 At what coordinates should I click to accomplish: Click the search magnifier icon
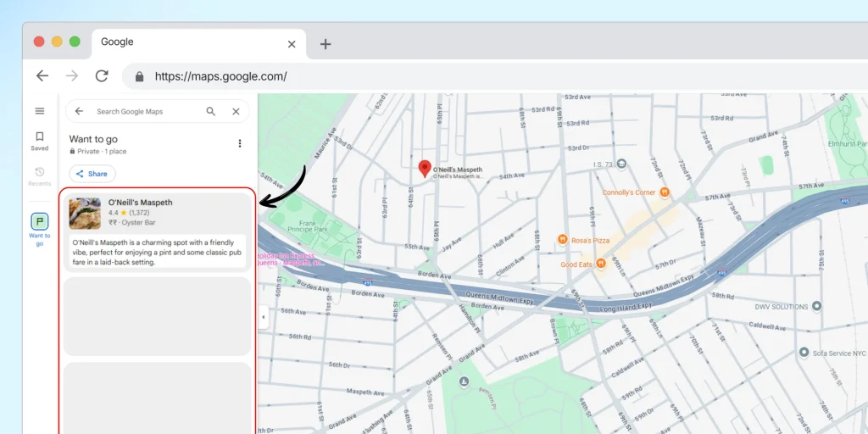pyautogui.click(x=211, y=111)
